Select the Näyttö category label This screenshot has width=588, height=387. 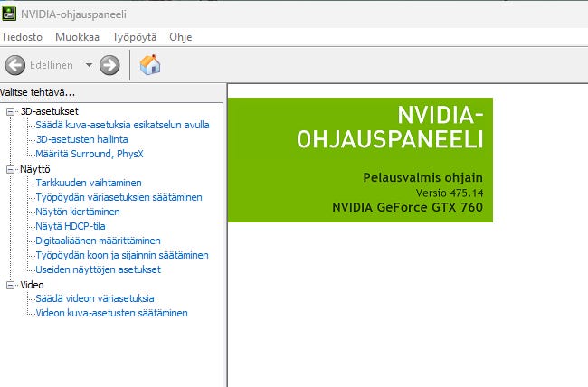(x=35, y=169)
